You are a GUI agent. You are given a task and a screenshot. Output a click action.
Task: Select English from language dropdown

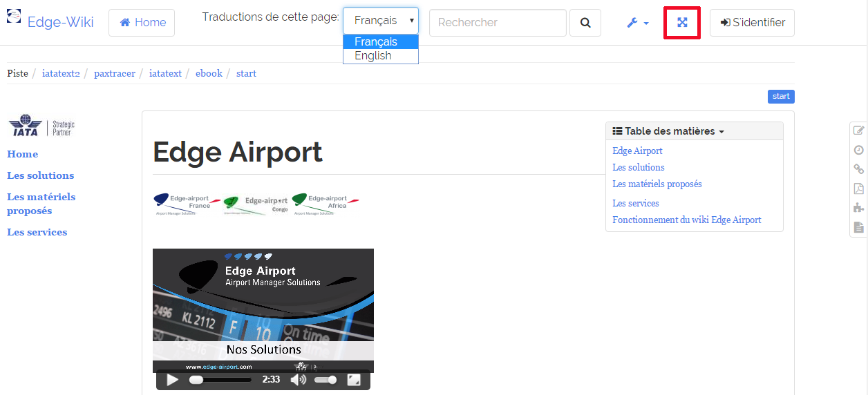(x=373, y=56)
